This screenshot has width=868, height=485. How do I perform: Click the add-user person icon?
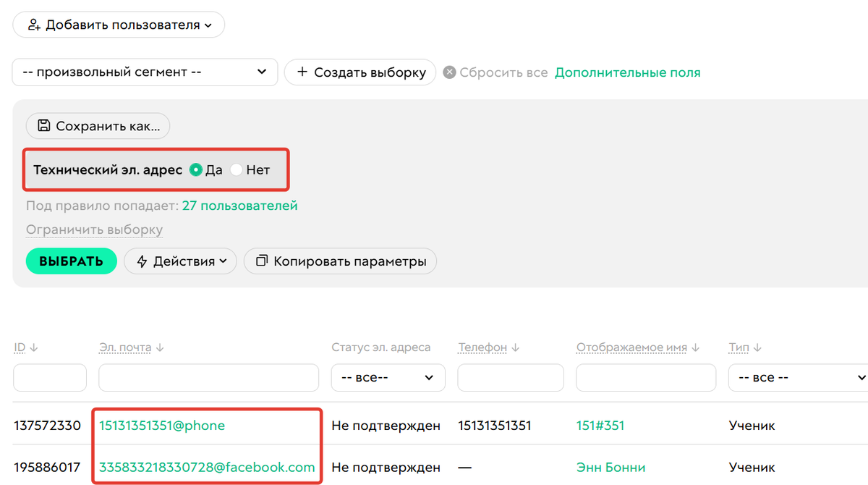coord(34,25)
